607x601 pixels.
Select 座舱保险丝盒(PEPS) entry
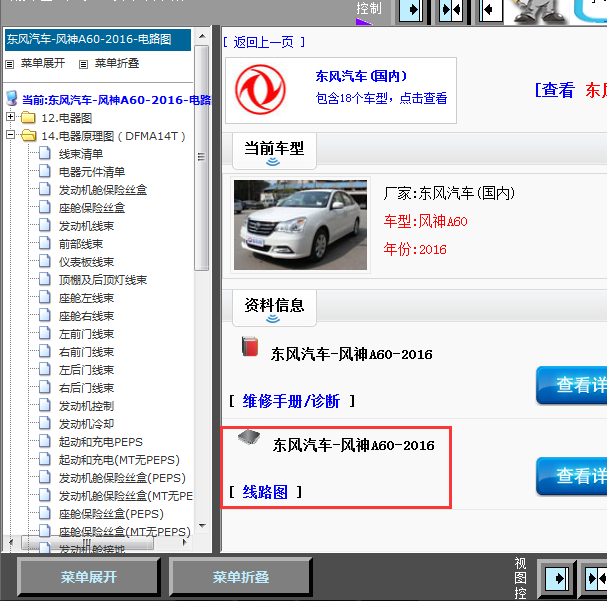[x=111, y=514]
